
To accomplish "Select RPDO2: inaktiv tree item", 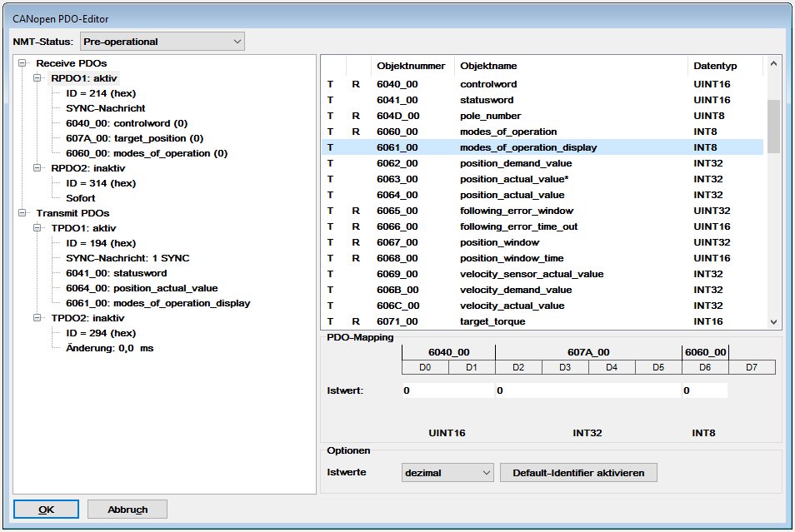I will 88,168.
